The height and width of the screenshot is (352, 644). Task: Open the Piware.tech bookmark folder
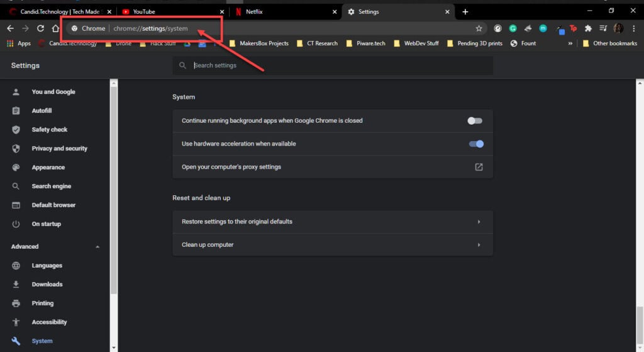(365, 43)
